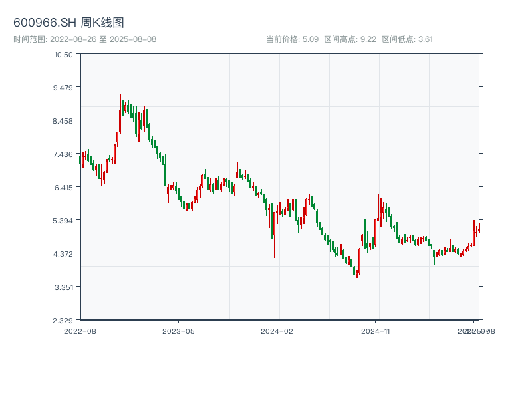Select the 2023-05 x-axis date label
The image size is (532, 399).
(x=178, y=331)
